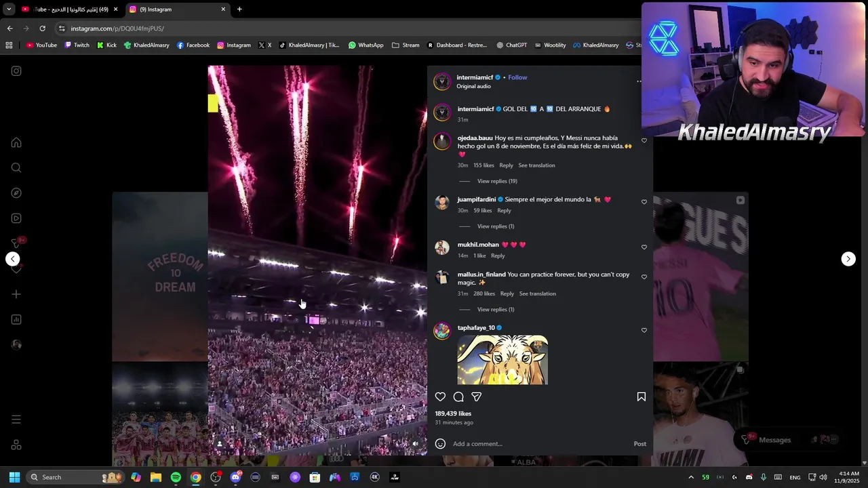Like taphafaye_10's comment
Image resolution: width=868 pixels, height=488 pixels.
tap(644, 331)
